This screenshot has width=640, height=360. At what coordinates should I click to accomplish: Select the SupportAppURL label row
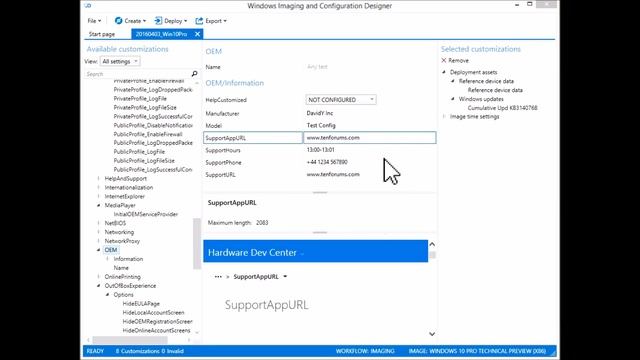coord(253,138)
